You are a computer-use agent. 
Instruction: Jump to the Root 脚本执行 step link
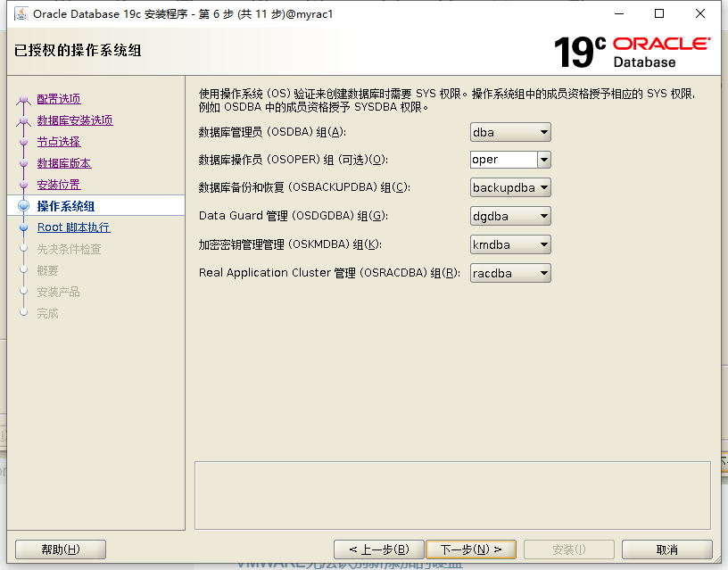(x=73, y=227)
